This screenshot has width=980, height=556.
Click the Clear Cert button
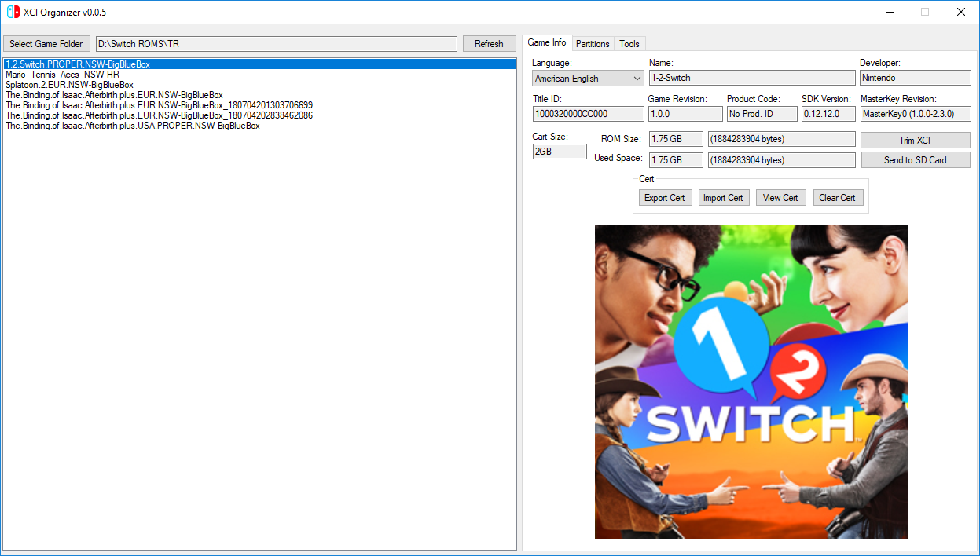coord(838,198)
